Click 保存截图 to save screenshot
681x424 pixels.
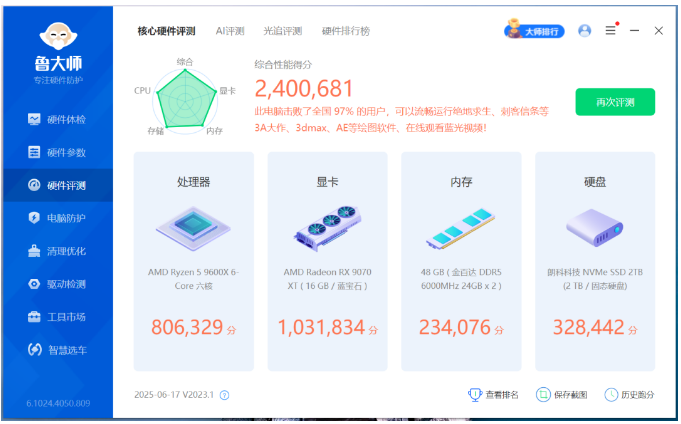pyautogui.click(x=543, y=395)
